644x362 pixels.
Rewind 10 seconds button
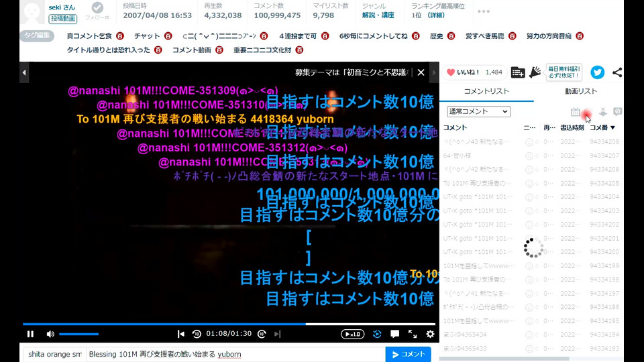[197, 334]
